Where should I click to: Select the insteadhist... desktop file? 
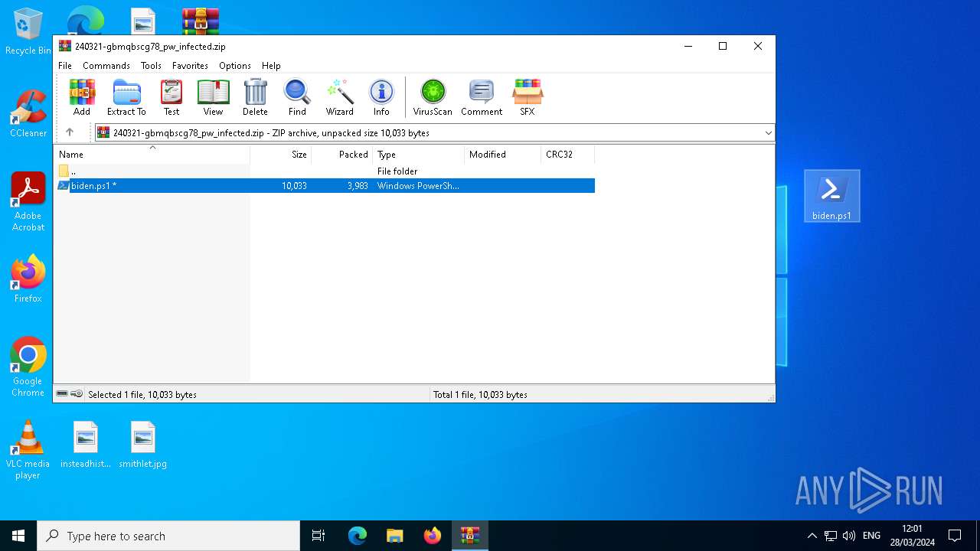click(x=86, y=445)
